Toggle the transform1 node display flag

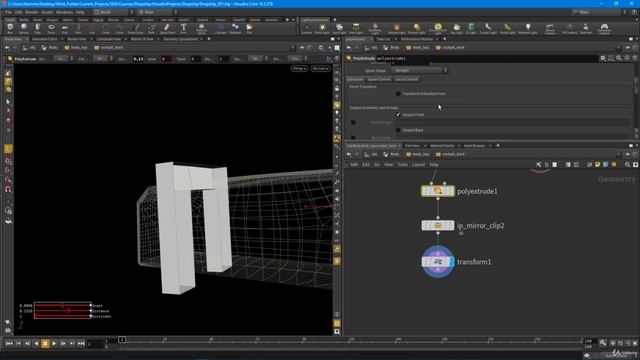click(452, 262)
